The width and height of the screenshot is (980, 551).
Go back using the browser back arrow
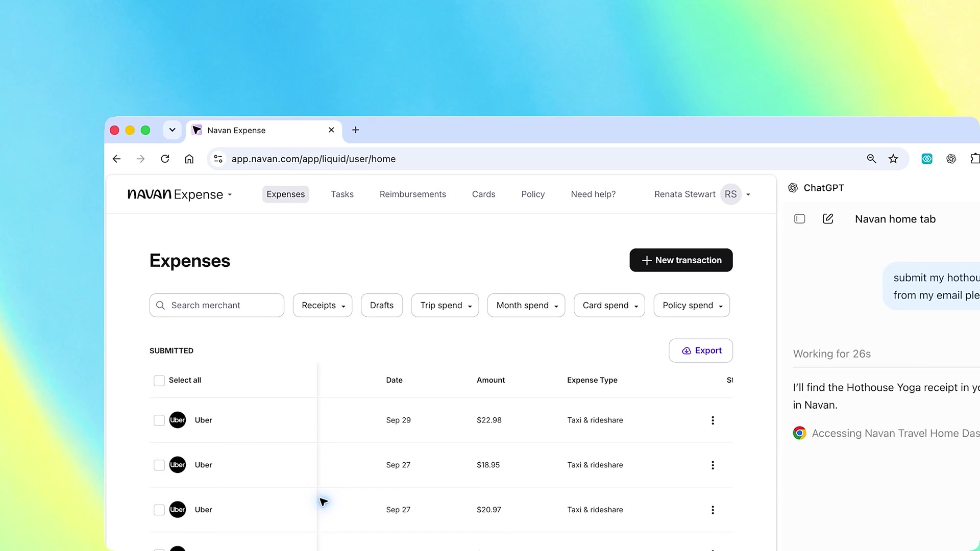tap(116, 159)
